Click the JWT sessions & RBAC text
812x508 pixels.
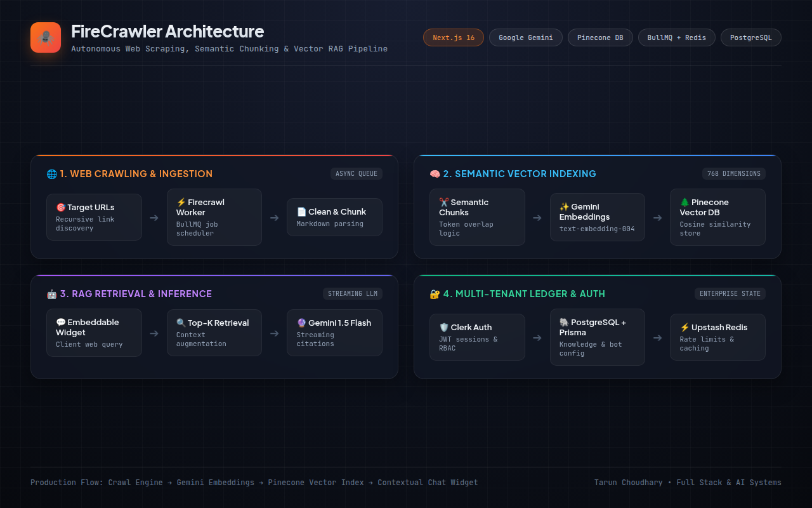(468, 344)
